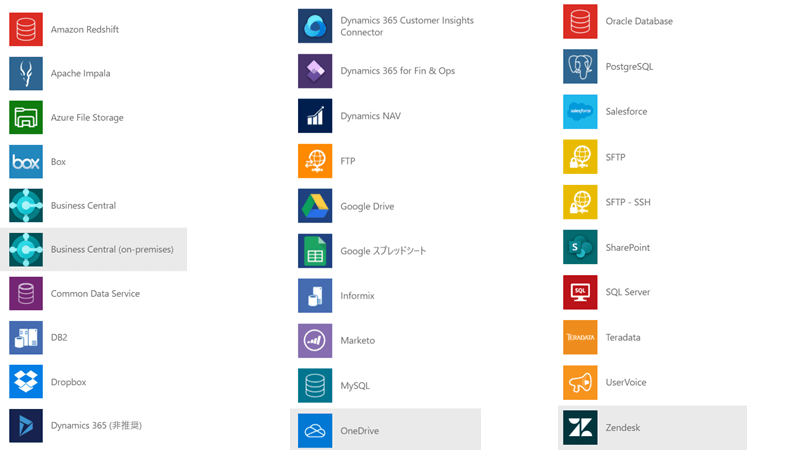The image size is (800, 450).
Task: Click the Business Central icon without on-premises
Action: [x=26, y=205]
